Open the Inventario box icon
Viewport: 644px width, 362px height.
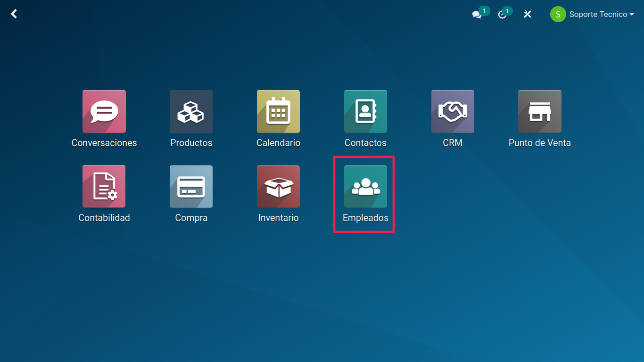tap(278, 187)
